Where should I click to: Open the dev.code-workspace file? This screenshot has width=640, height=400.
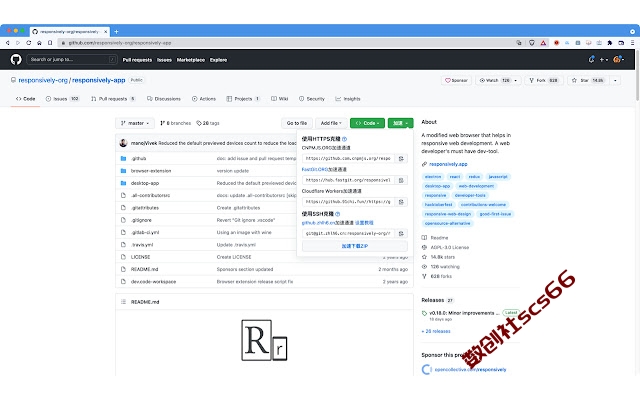(153, 282)
